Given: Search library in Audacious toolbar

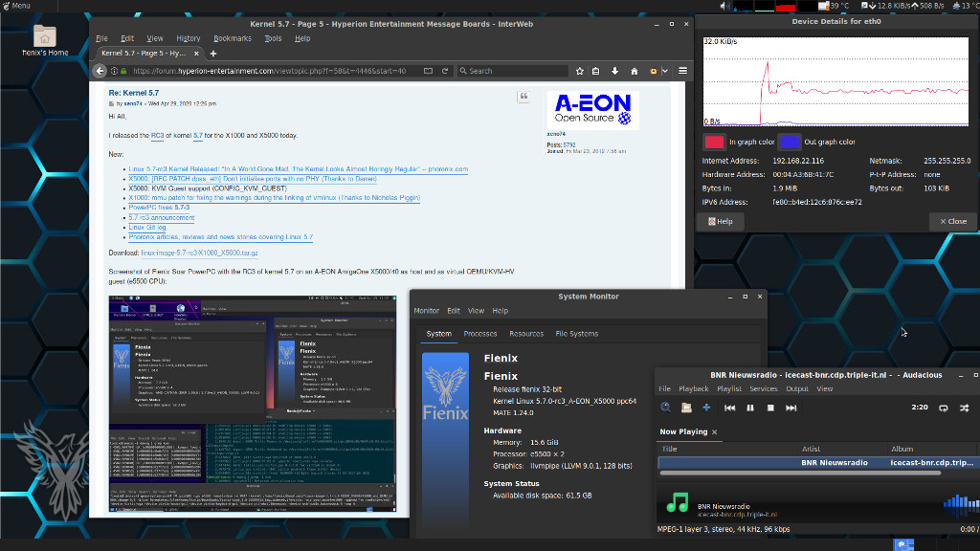Looking at the screenshot, I should coord(666,408).
